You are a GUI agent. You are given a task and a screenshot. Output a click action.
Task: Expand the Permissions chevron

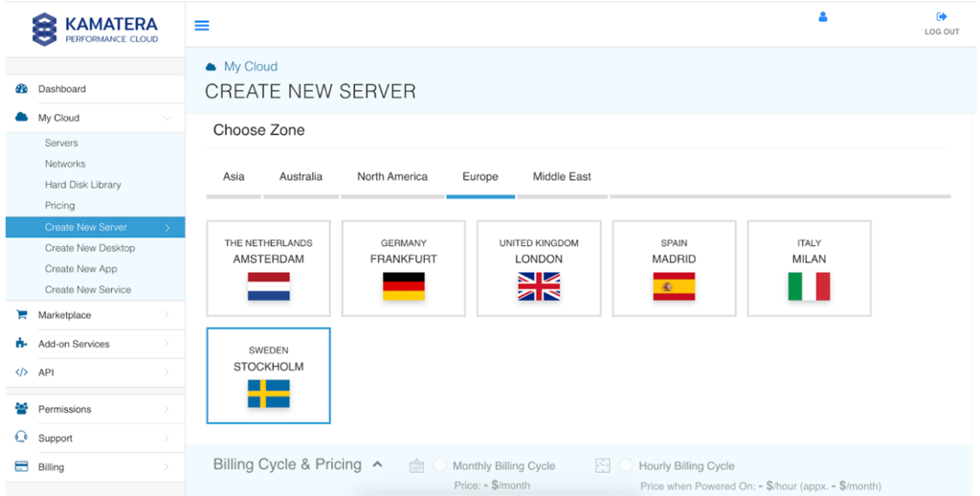pyautogui.click(x=167, y=409)
